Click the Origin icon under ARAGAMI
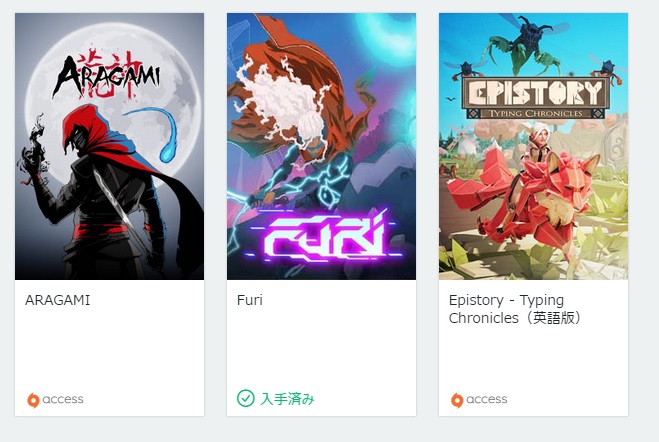The width and height of the screenshot is (659, 442). pos(33,400)
